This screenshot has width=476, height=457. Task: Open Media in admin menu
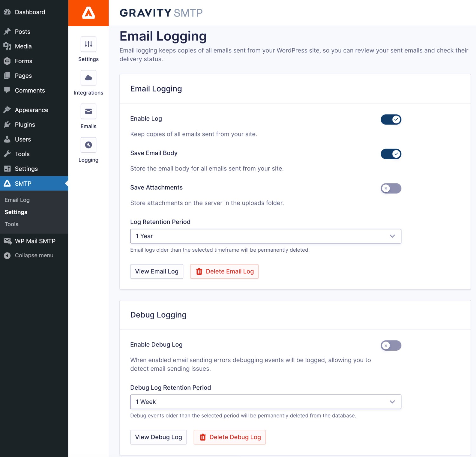click(23, 46)
